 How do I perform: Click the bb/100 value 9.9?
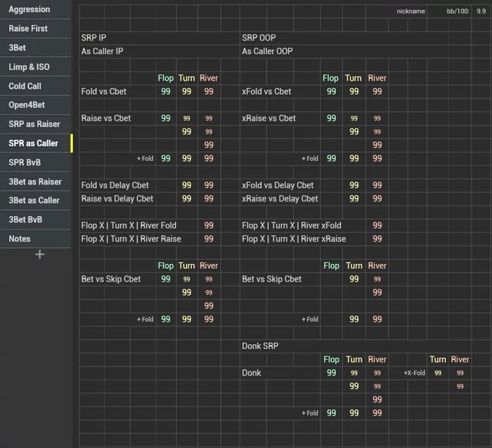(481, 11)
